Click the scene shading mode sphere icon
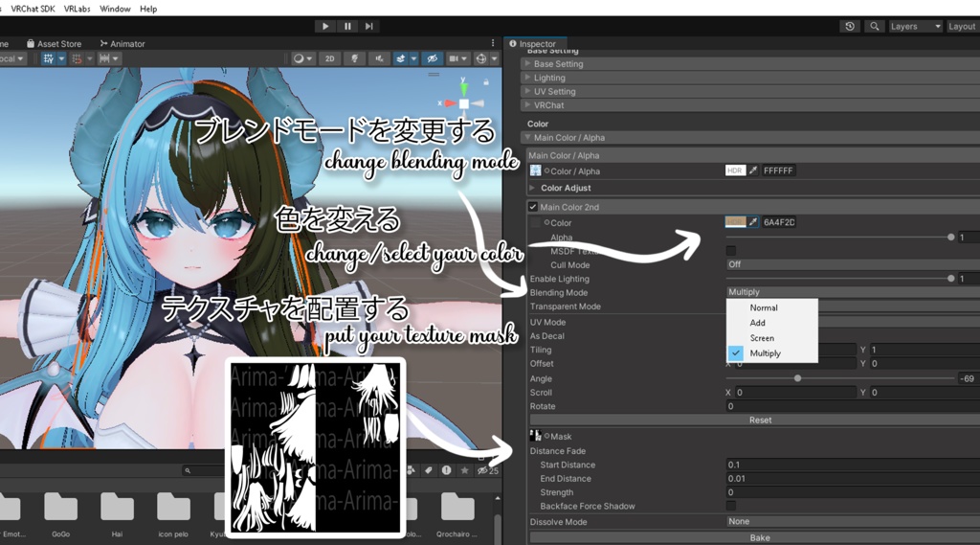Image resolution: width=980 pixels, height=545 pixels. tap(299, 58)
